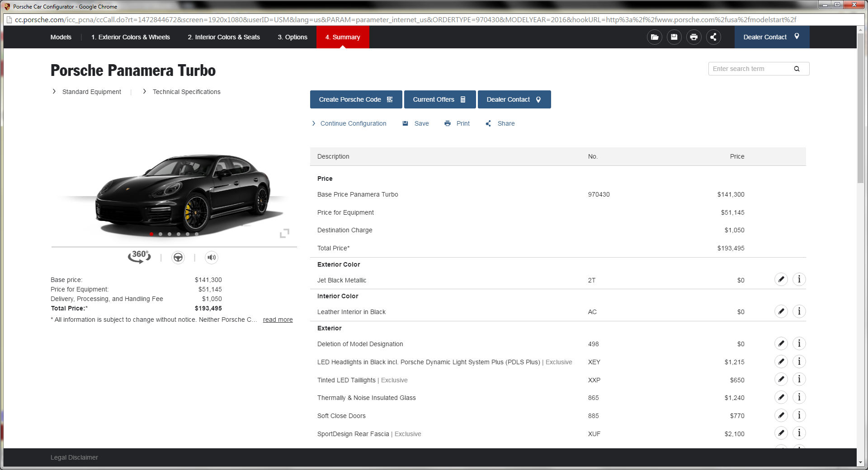Click the search magnifier icon
This screenshot has height=470, width=868.
[x=797, y=69]
